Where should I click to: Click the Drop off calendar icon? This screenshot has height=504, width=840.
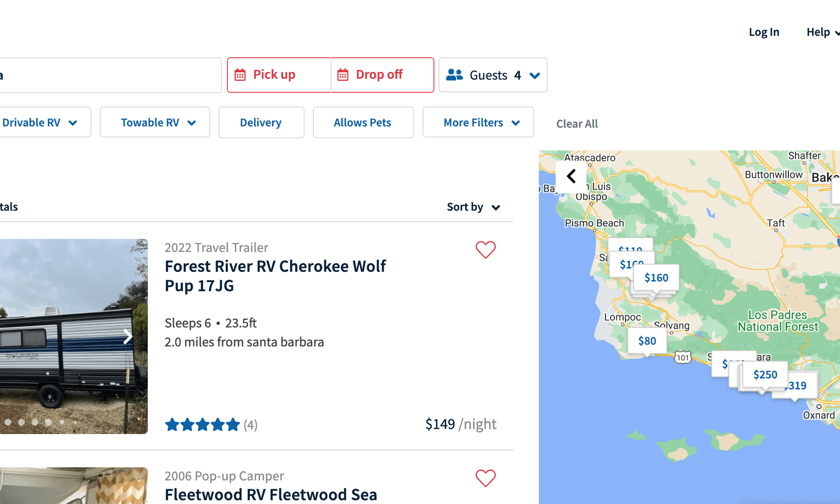tap(343, 75)
